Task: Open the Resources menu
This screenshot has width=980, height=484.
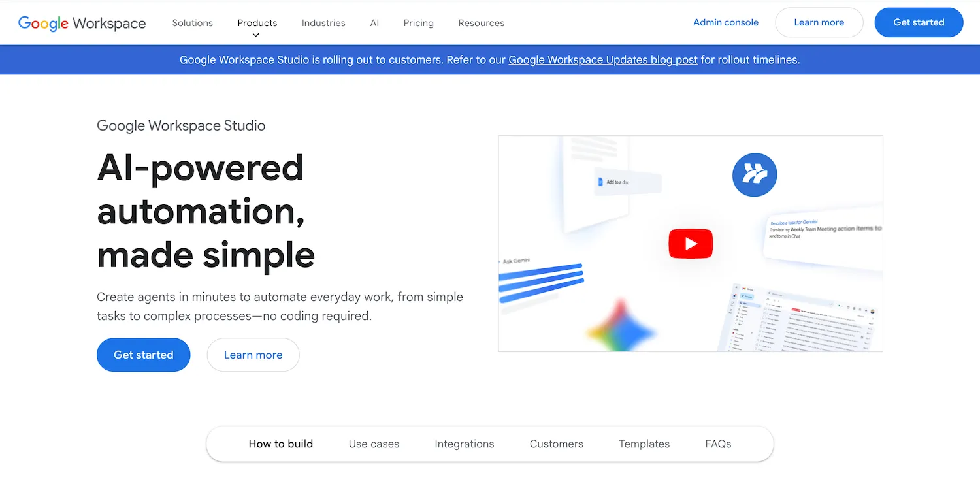Action: 481,23
